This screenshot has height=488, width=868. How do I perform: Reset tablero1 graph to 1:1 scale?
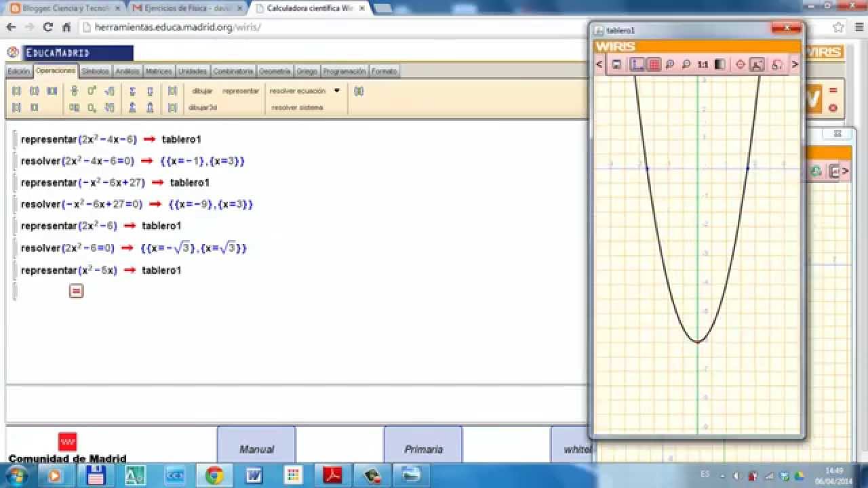coord(703,64)
